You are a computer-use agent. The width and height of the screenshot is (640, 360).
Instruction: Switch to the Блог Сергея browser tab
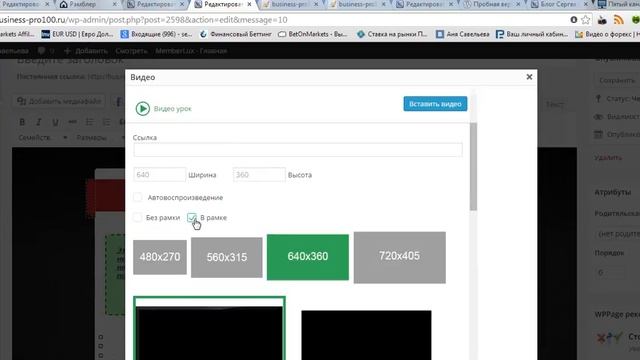coord(559,4)
